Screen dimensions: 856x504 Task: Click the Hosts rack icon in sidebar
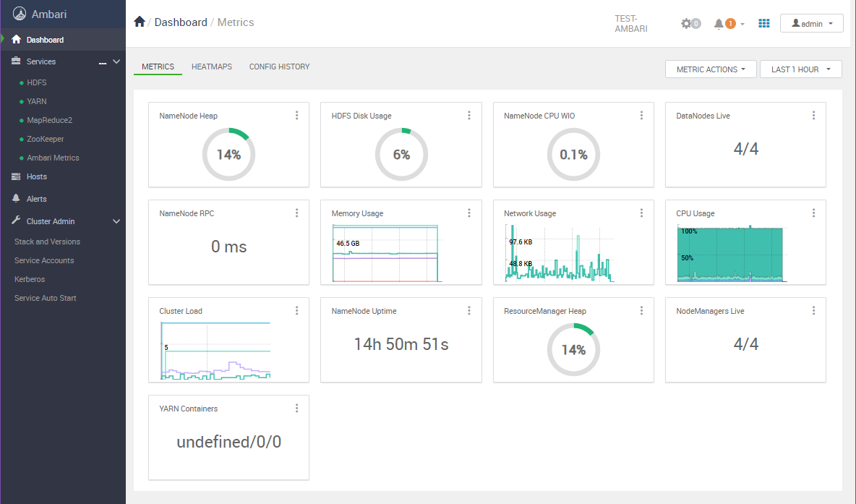pyautogui.click(x=15, y=176)
